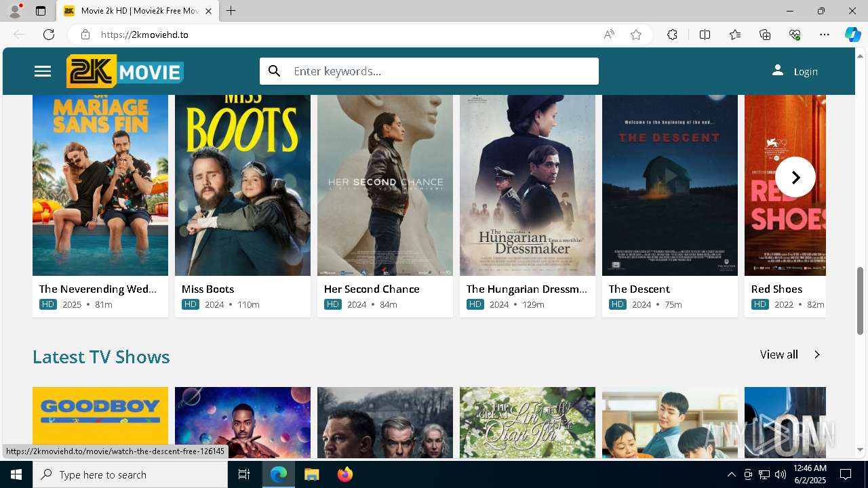Click Her Second Chance title link

pyautogui.click(x=372, y=289)
